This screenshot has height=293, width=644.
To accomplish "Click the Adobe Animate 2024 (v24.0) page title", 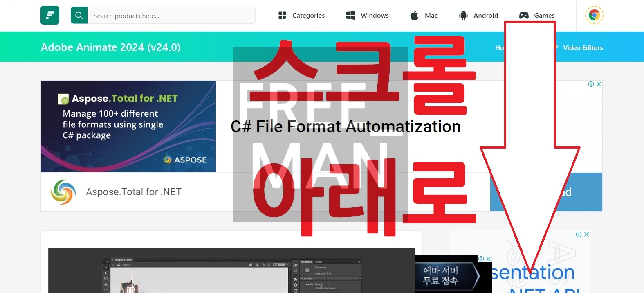I will pyautogui.click(x=110, y=47).
